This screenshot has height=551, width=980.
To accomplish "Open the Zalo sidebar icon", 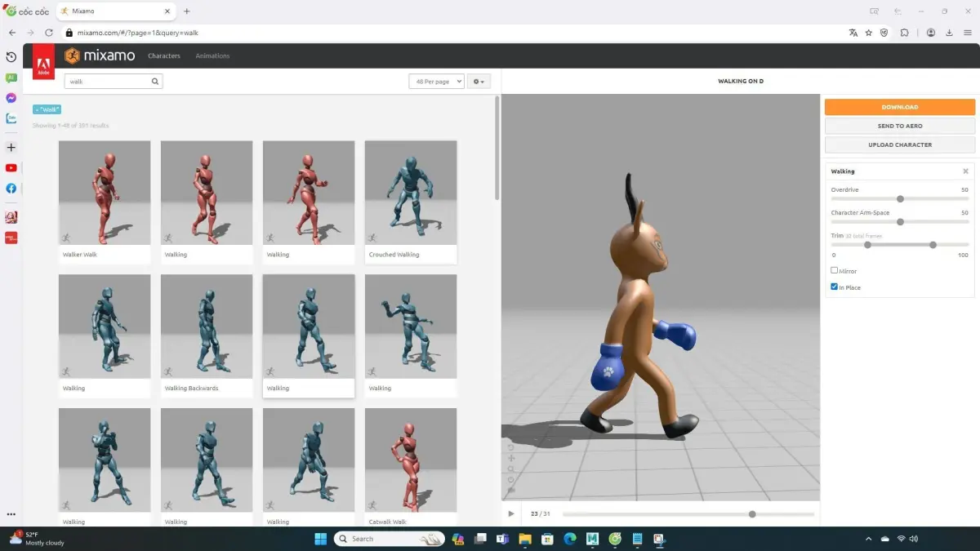I will (x=11, y=118).
